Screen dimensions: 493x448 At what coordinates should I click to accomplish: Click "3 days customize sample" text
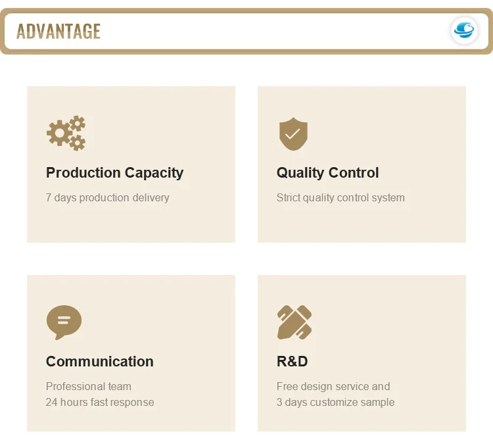pyautogui.click(x=335, y=403)
